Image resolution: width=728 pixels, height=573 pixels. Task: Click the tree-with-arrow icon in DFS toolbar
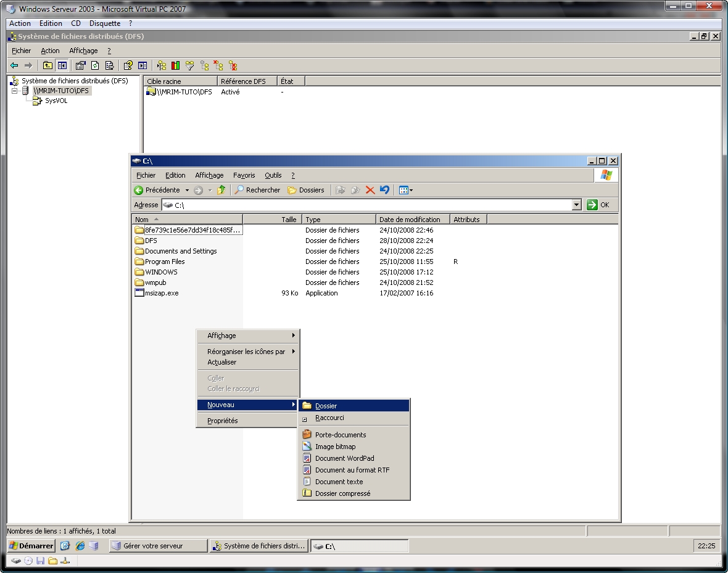(x=161, y=65)
